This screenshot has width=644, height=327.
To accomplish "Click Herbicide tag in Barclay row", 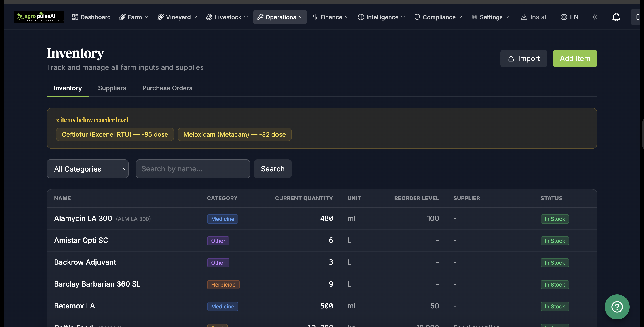I will (x=223, y=285).
